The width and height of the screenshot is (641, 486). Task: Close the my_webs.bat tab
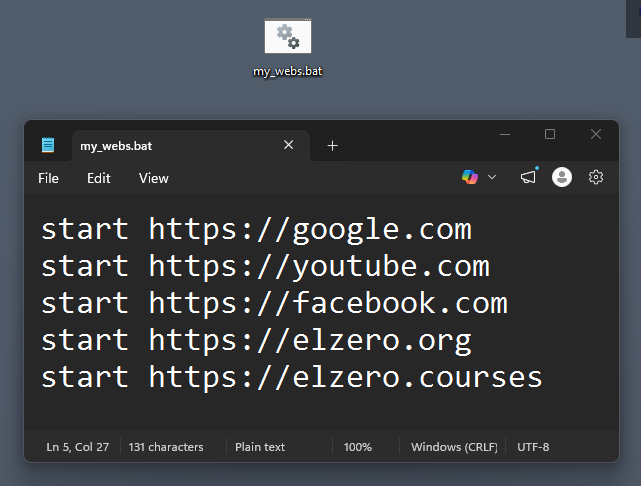click(289, 145)
